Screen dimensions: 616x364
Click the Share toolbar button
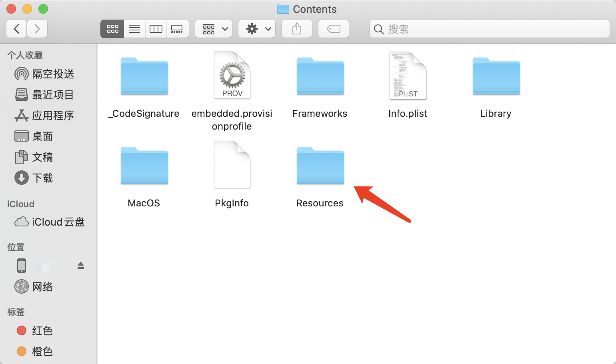click(x=297, y=29)
